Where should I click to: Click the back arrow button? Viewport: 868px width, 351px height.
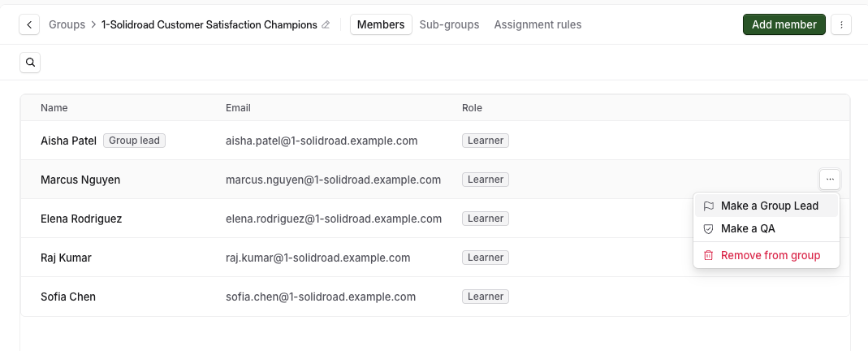[x=29, y=25]
